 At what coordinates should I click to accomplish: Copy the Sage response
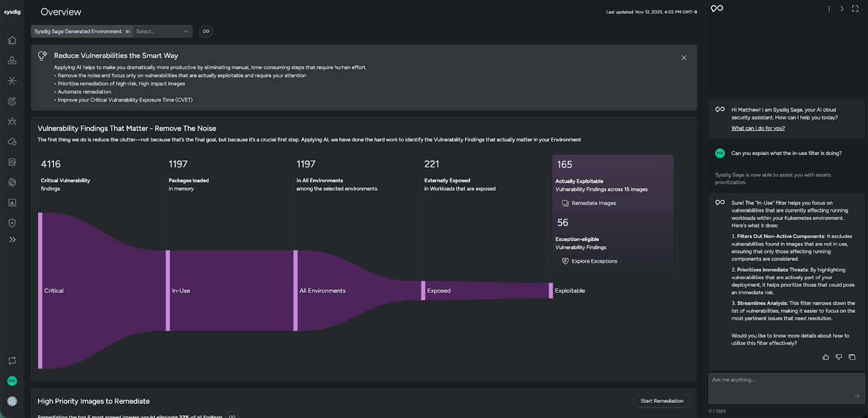[x=852, y=357]
